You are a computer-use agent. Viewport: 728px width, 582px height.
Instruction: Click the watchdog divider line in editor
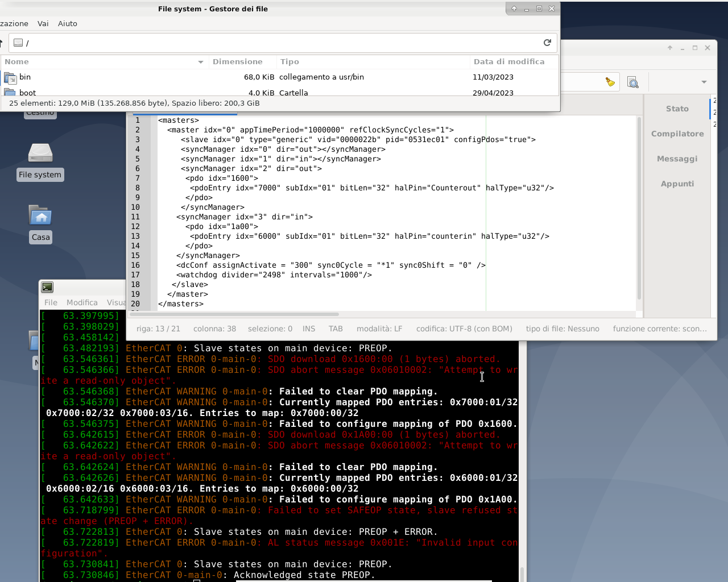[x=274, y=275]
